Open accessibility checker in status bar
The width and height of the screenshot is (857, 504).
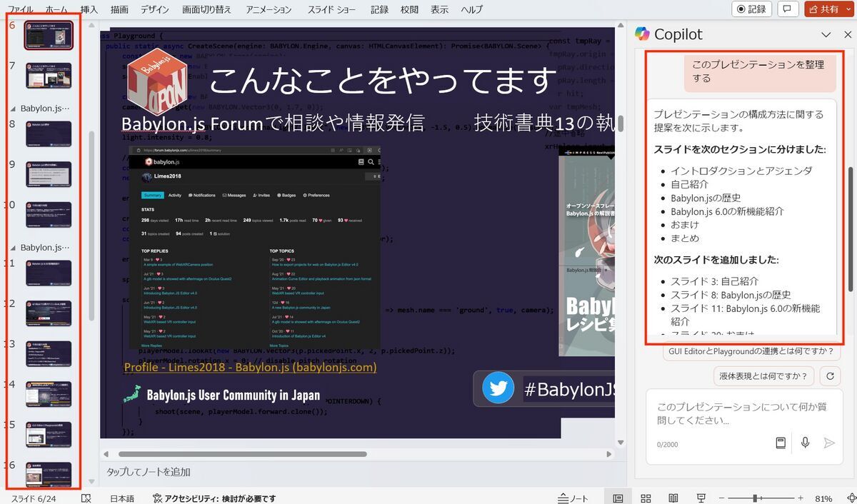[214, 498]
